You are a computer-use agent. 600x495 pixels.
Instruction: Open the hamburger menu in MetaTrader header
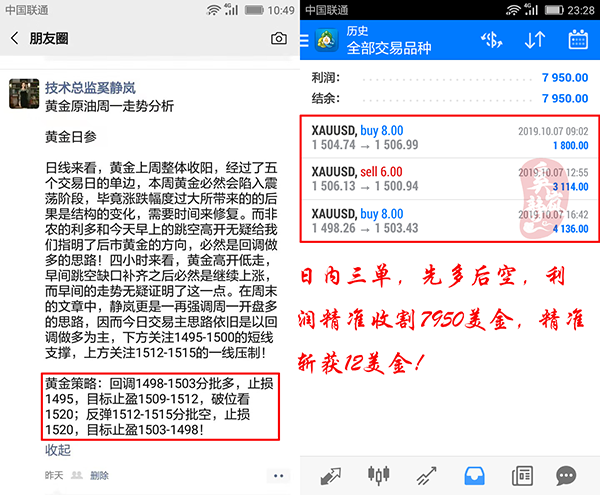[x=304, y=40]
